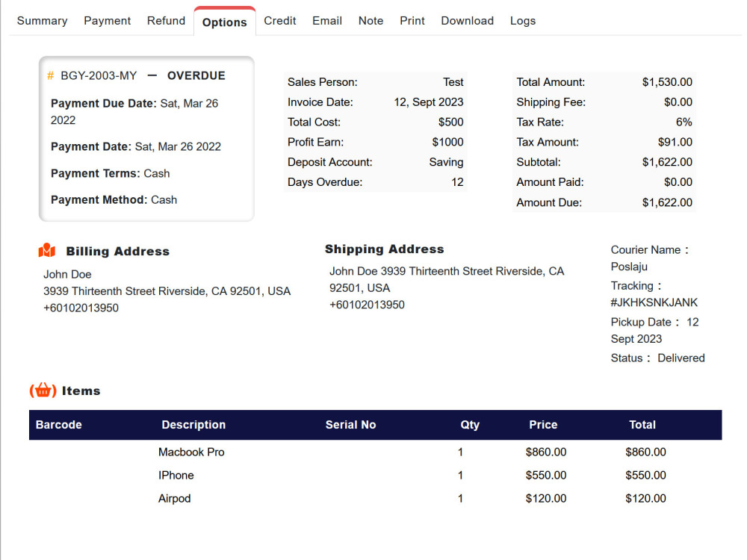The width and height of the screenshot is (747, 560).
Task: Switch to the Email tab
Action: click(x=326, y=21)
